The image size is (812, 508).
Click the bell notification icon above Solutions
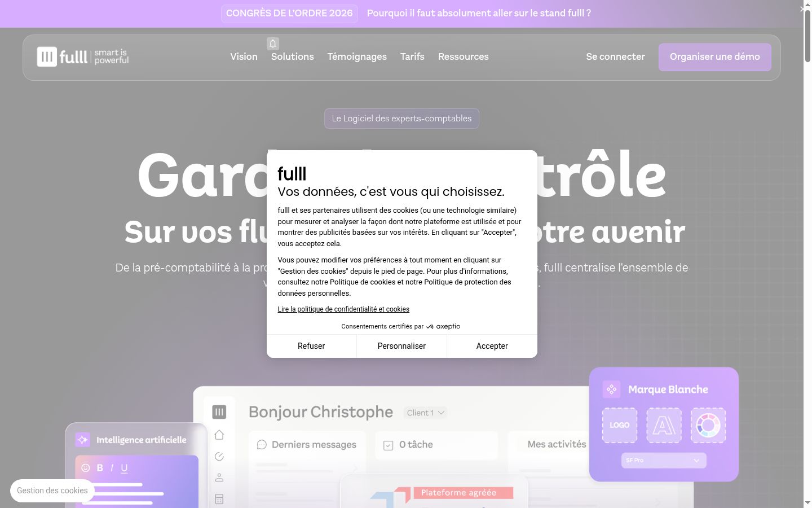point(273,43)
